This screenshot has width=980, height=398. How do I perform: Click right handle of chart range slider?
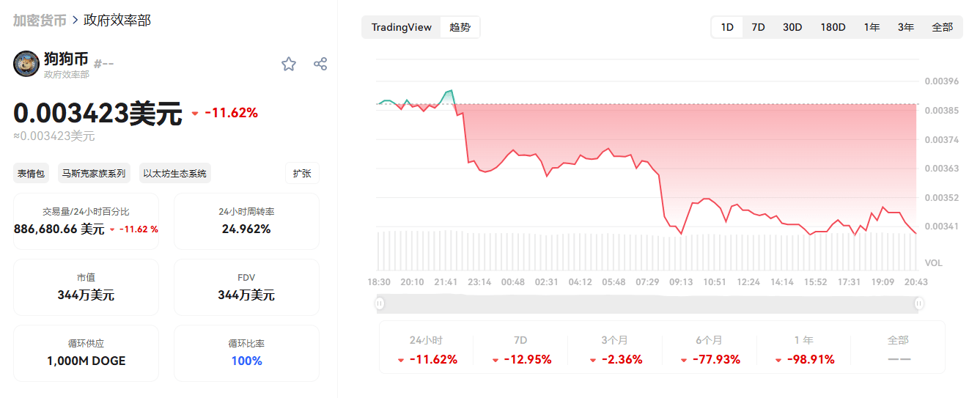(x=919, y=303)
